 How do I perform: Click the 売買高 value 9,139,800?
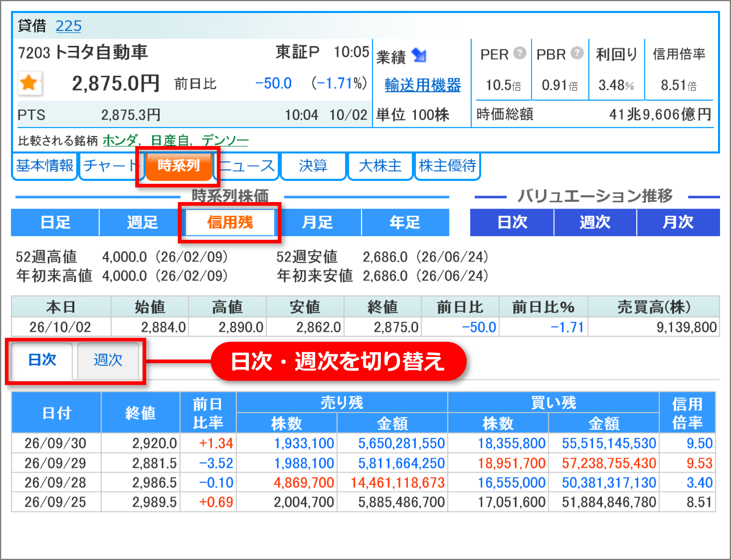point(686,327)
